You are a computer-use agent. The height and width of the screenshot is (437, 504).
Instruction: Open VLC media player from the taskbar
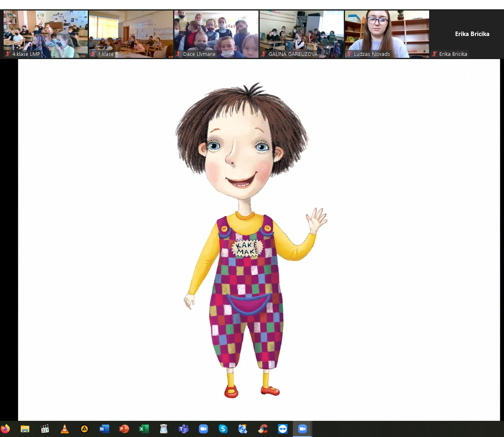point(65,429)
